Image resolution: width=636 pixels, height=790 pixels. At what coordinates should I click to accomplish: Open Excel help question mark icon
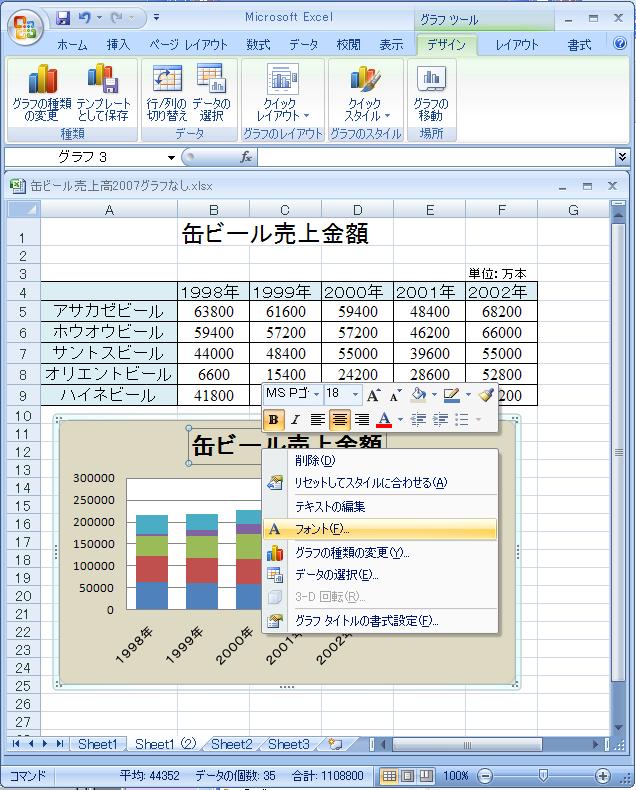(620, 43)
